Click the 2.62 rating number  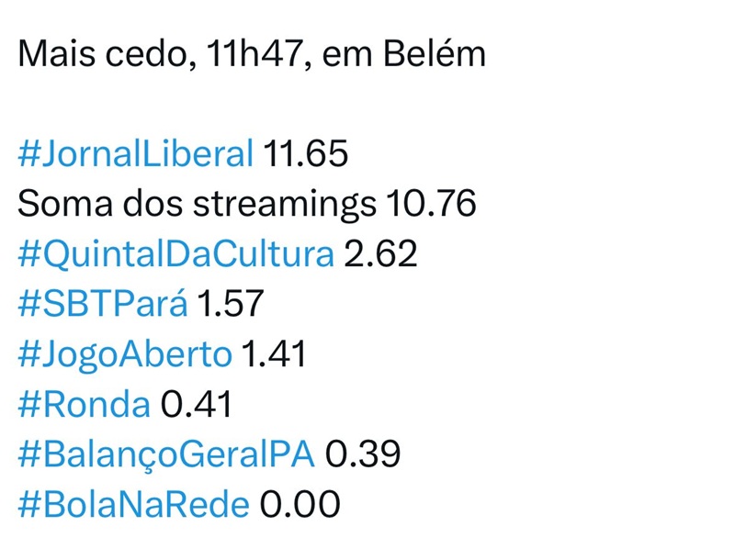tap(380, 253)
